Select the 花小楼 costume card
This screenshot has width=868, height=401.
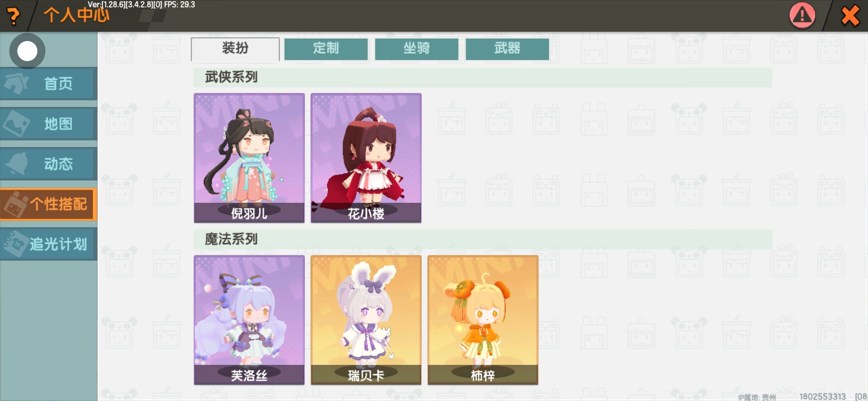(x=366, y=158)
